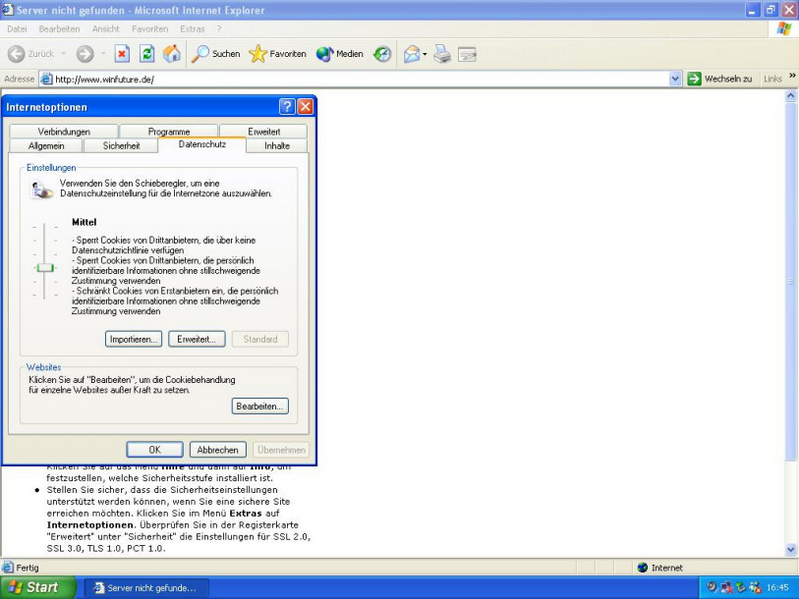Click the privacy settings icon in Einstellungen
The height and width of the screenshot is (599, 799).
pos(41,190)
